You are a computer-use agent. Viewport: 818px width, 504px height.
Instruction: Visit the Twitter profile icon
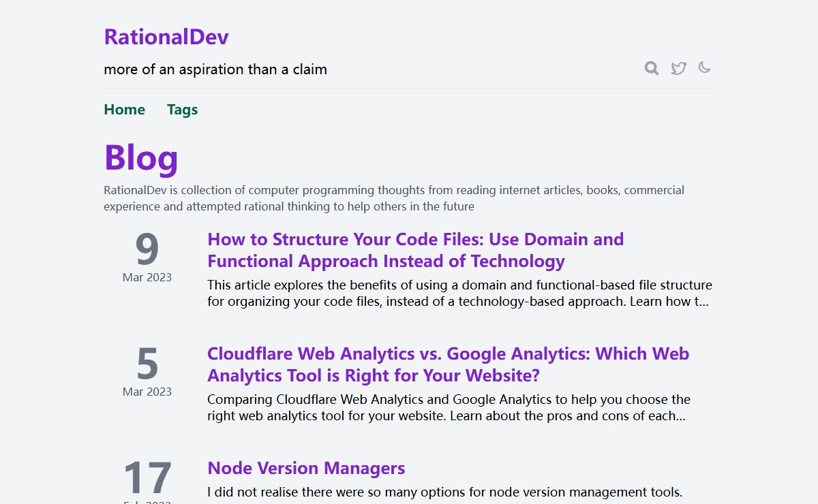[678, 68]
